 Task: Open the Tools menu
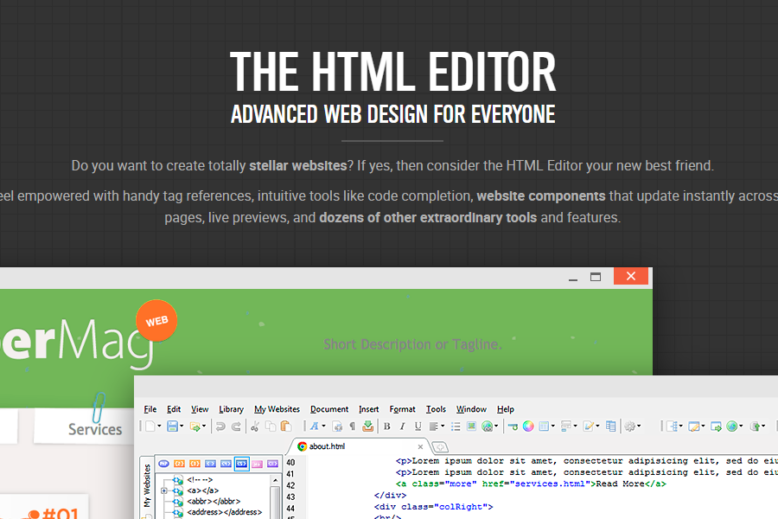click(x=436, y=409)
